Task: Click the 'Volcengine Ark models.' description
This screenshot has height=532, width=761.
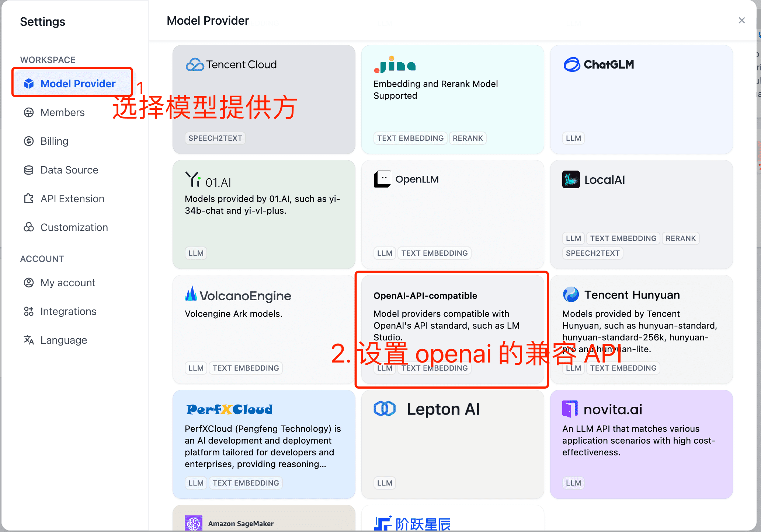Action: pyautogui.click(x=234, y=314)
